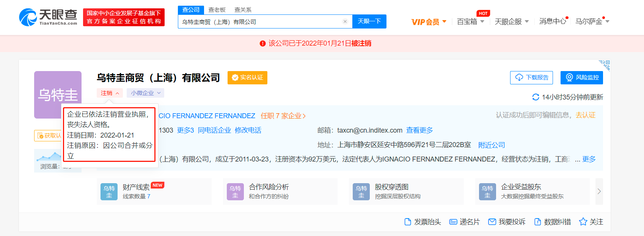Expand the 小微企业 tag dropdown
The image size is (644, 236).
(x=146, y=93)
